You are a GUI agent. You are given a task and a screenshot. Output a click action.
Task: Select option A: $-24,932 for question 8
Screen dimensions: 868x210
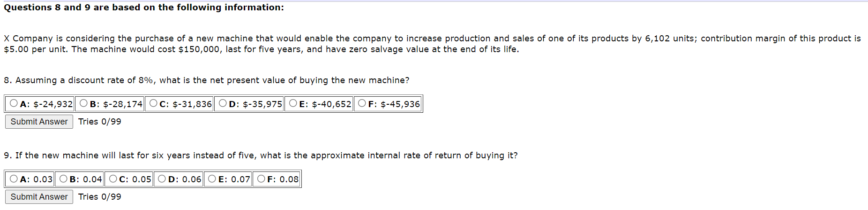[14, 103]
